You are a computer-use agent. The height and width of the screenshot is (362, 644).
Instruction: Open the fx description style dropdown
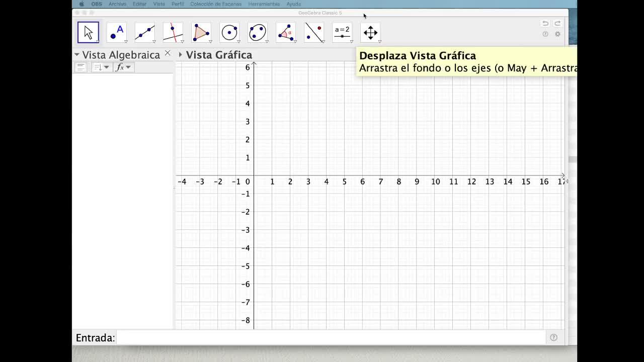(124, 67)
